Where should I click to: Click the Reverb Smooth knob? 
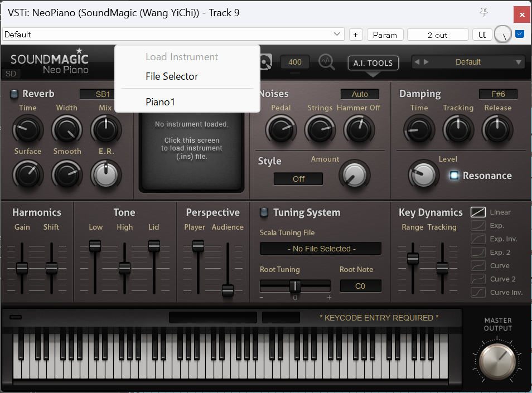pos(67,174)
